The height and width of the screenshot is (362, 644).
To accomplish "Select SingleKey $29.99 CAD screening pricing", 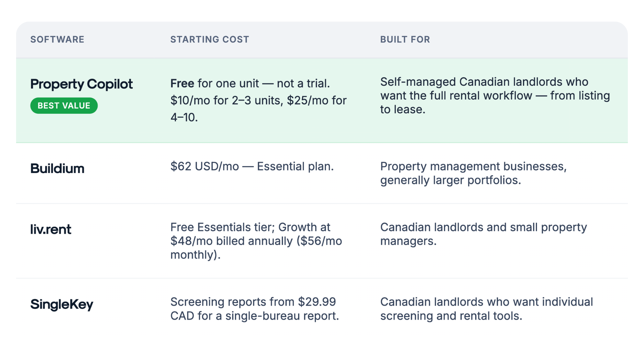I will pos(255,309).
